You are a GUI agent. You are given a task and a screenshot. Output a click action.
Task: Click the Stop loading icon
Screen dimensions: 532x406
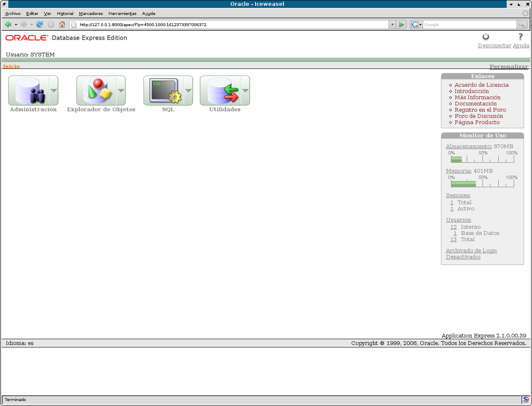pyautogui.click(x=51, y=24)
